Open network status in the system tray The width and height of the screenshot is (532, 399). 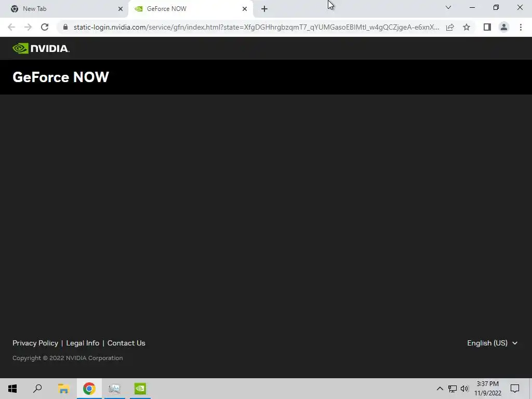tap(453, 389)
